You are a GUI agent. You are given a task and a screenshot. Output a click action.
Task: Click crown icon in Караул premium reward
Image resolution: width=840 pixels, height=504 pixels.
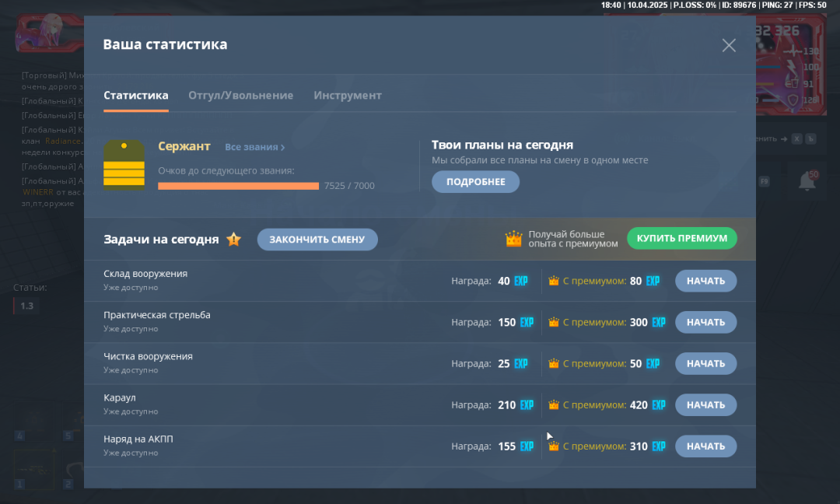click(554, 404)
